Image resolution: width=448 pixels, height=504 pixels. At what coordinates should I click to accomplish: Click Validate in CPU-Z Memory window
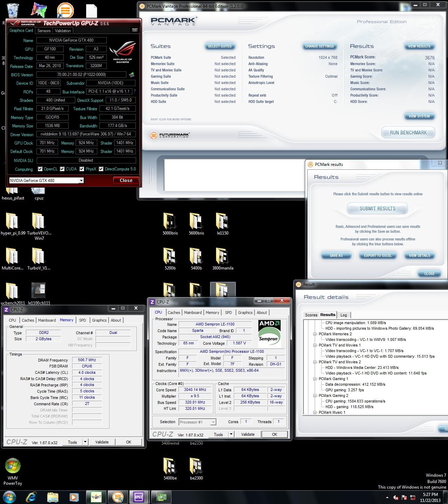point(102,442)
